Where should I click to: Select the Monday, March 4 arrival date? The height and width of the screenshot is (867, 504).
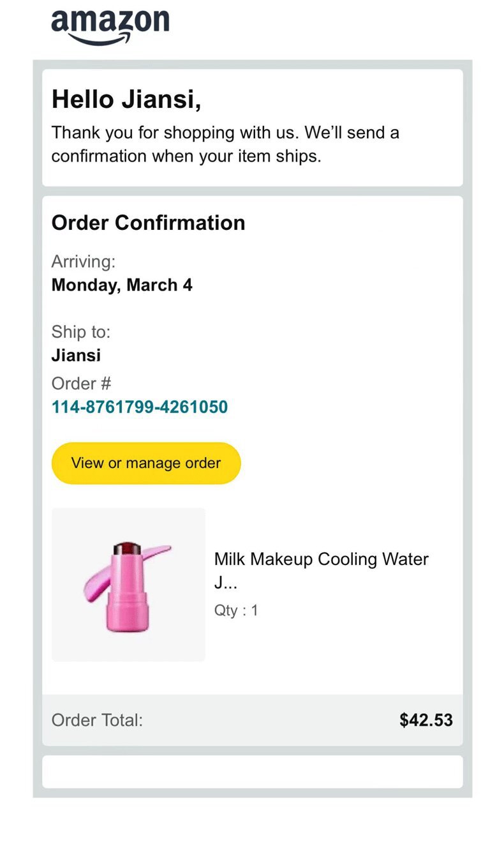tap(122, 285)
